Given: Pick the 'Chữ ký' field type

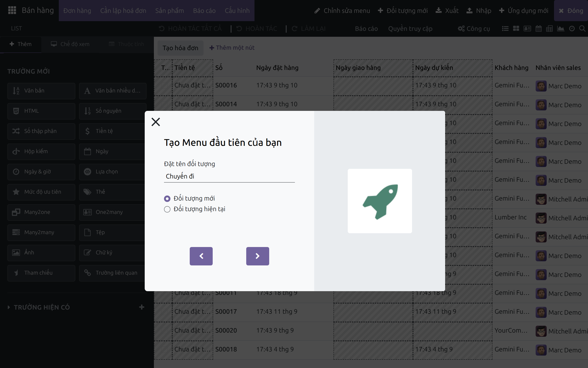Looking at the screenshot, I should coord(113,252).
